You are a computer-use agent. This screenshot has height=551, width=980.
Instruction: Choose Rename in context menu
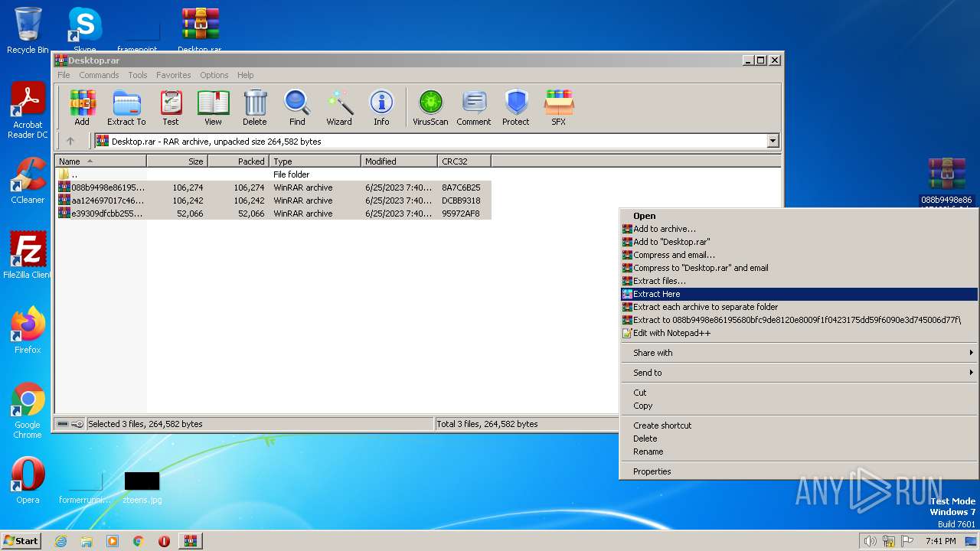point(799,452)
